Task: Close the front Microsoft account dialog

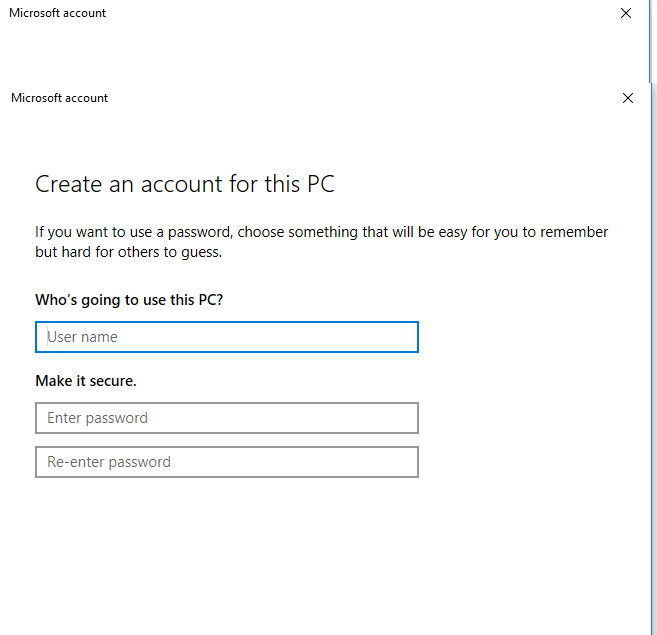Action: click(628, 98)
